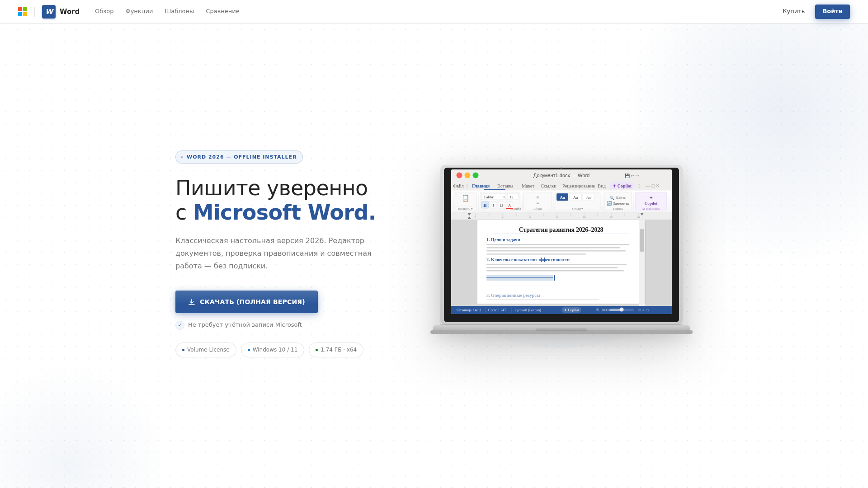Open the Шаблоны nav link
This screenshot has height=488, width=868.
(x=179, y=11)
